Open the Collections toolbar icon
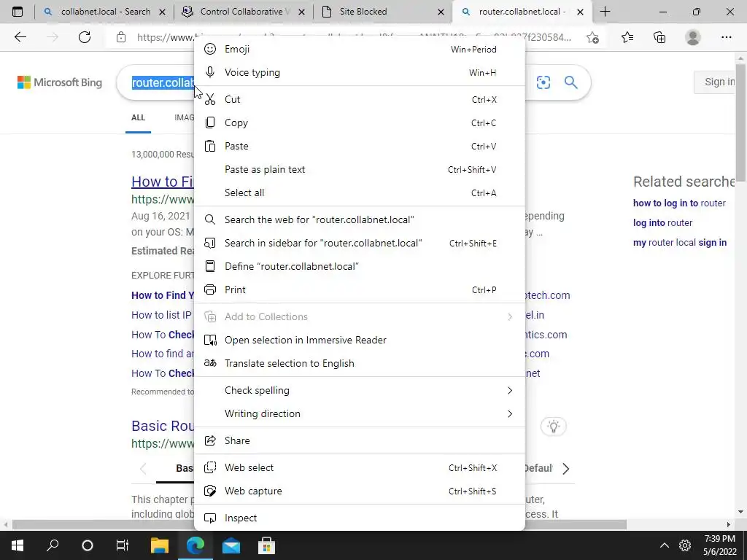The height and width of the screenshot is (560, 747). pos(659,37)
